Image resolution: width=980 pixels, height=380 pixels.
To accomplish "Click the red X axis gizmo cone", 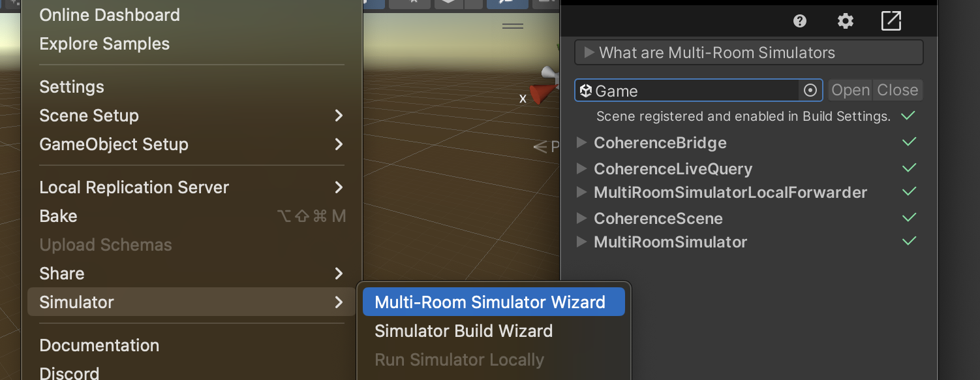I will click(x=539, y=95).
